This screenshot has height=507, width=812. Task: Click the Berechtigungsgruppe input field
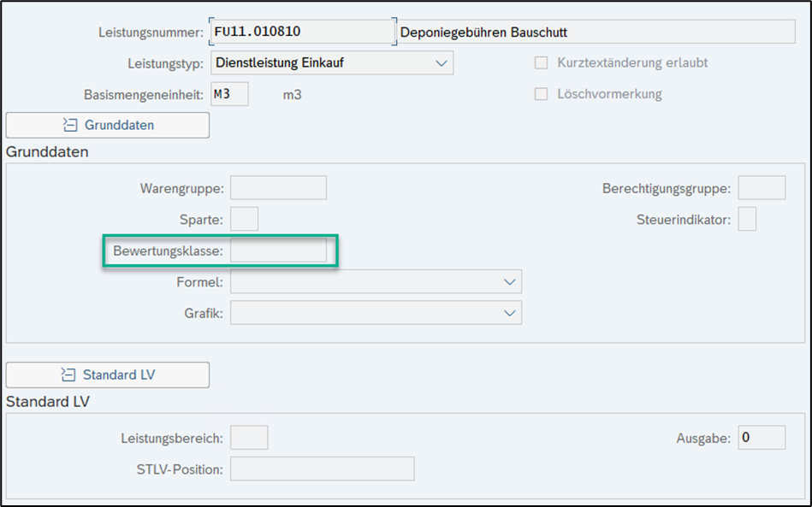(761, 188)
